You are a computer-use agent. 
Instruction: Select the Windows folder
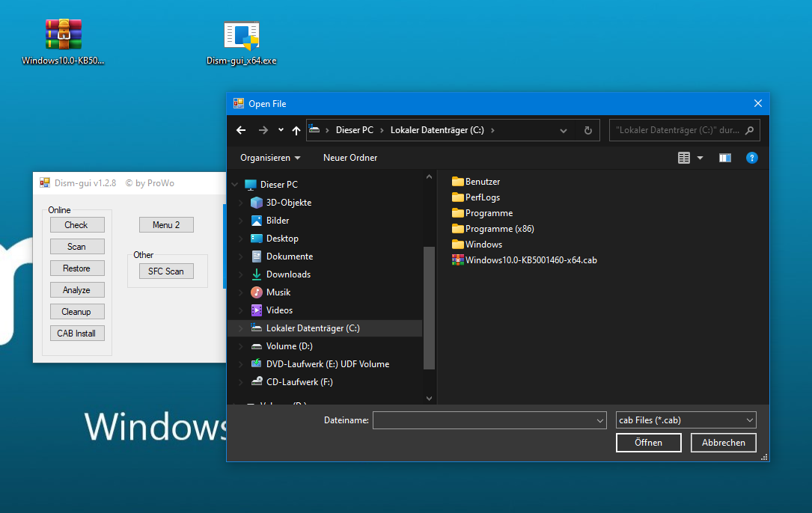click(477, 245)
